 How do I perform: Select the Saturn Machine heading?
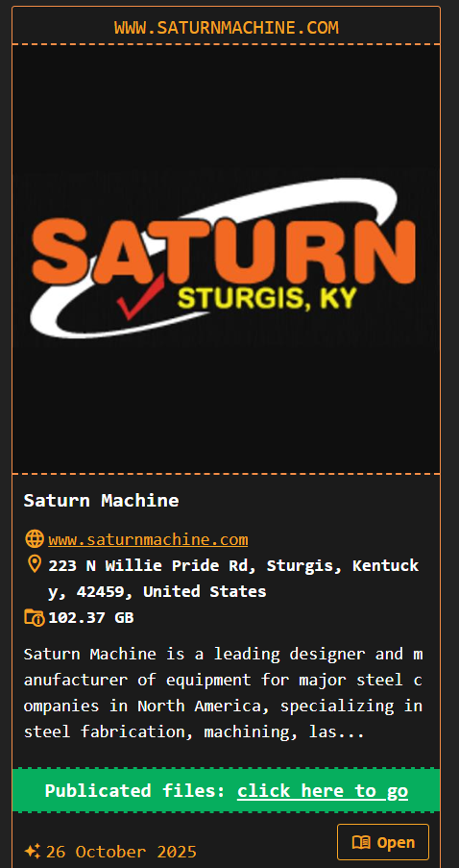click(101, 501)
